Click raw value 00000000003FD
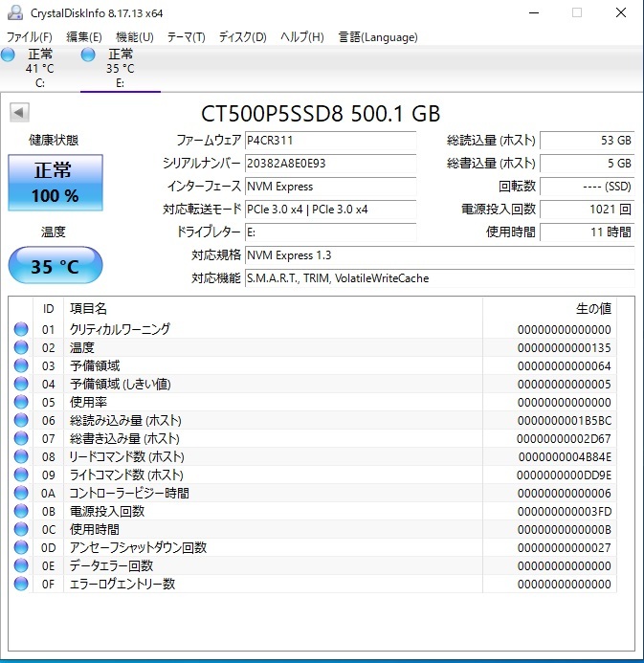Image resolution: width=644 pixels, height=663 pixels. pos(564,511)
